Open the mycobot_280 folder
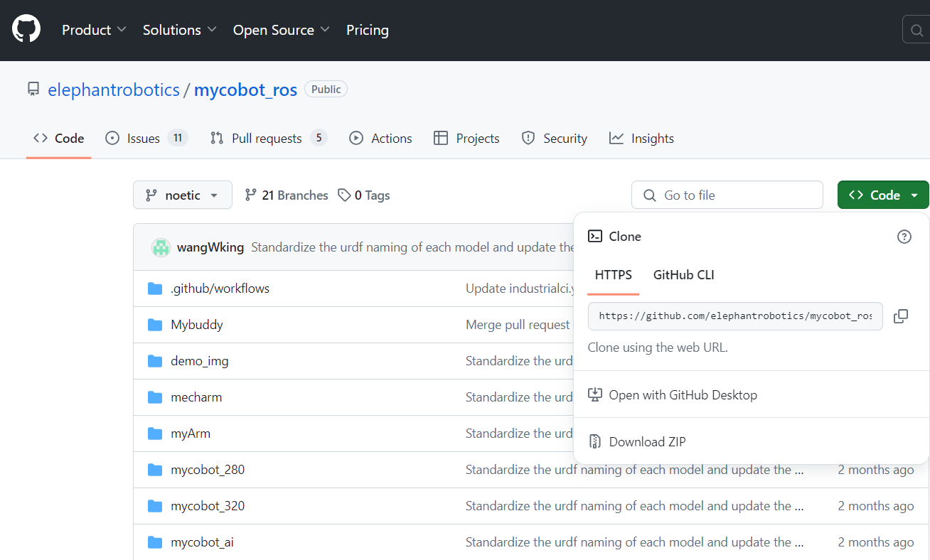This screenshot has height=560, width=930. pos(208,470)
